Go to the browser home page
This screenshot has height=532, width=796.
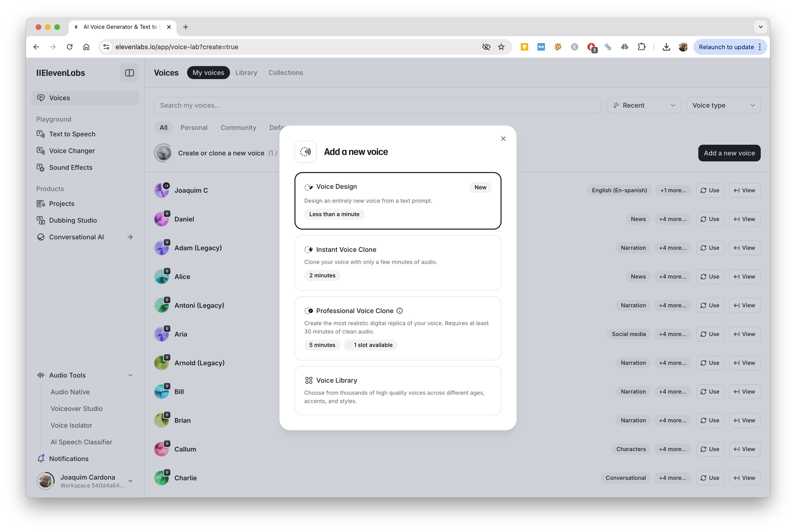pos(86,47)
